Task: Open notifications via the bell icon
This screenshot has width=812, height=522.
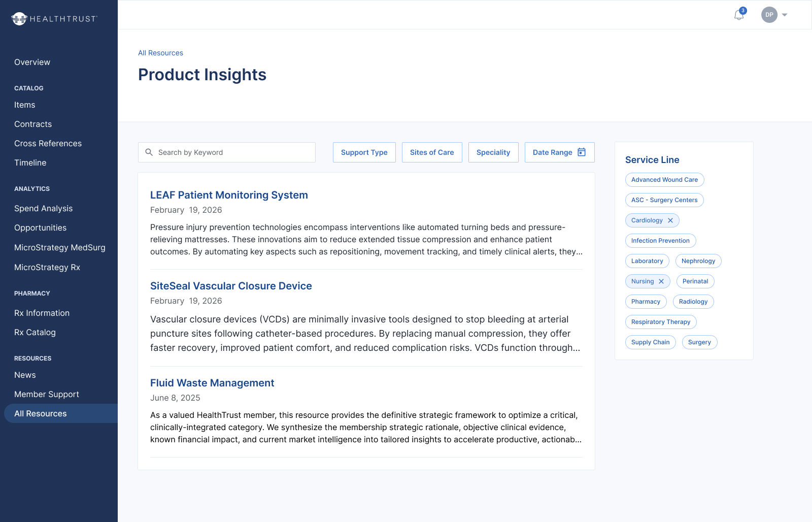Action: [738, 16]
